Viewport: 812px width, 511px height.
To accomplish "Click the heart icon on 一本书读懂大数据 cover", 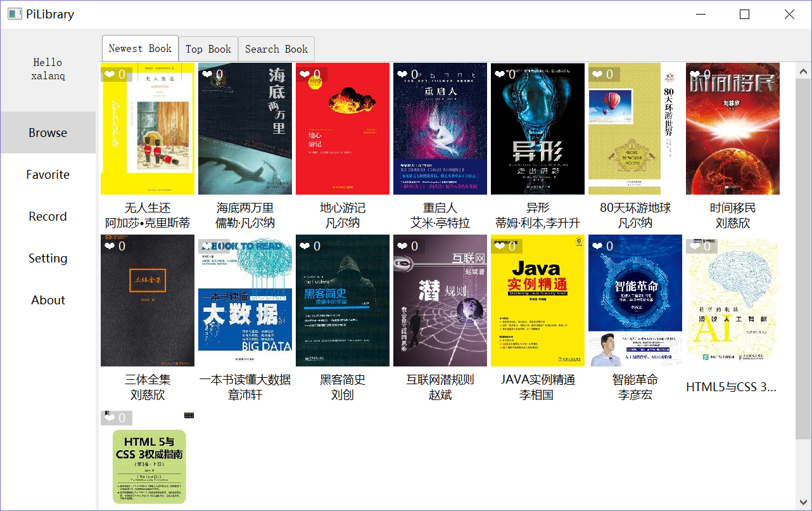I will [x=207, y=246].
